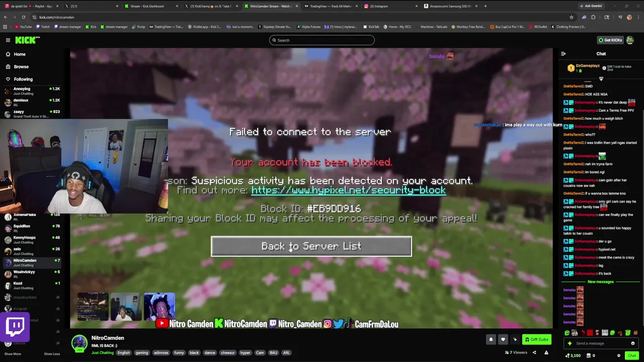The image size is (644, 362).
Task: Toggle stream notifications bell
Action: 491,339
